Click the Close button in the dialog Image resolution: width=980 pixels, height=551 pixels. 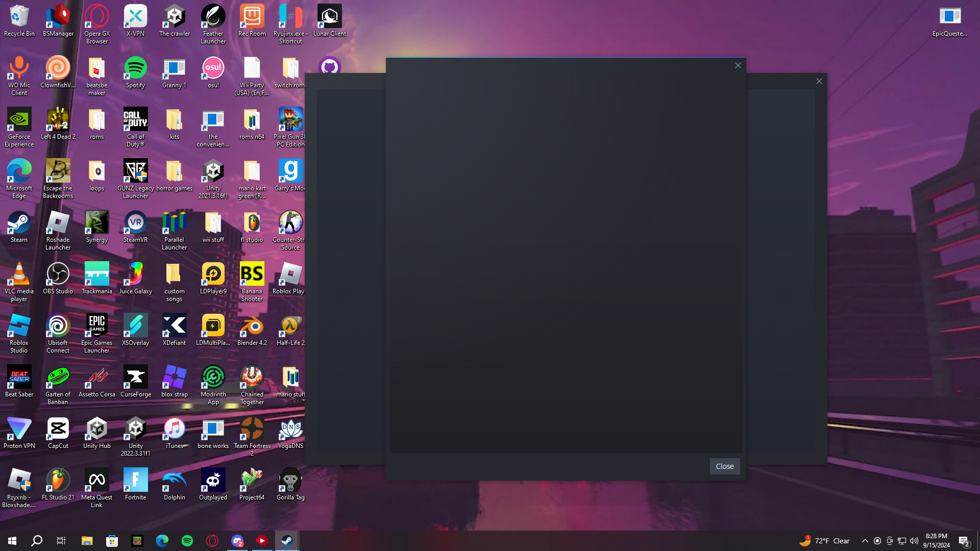pos(724,466)
